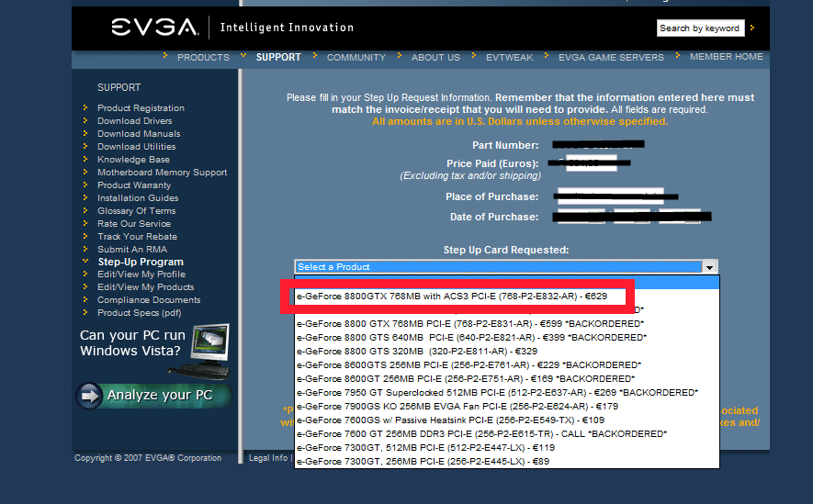Open Download Utilities link
The height and width of the screenshot is (504, 813).
(136, 147)
